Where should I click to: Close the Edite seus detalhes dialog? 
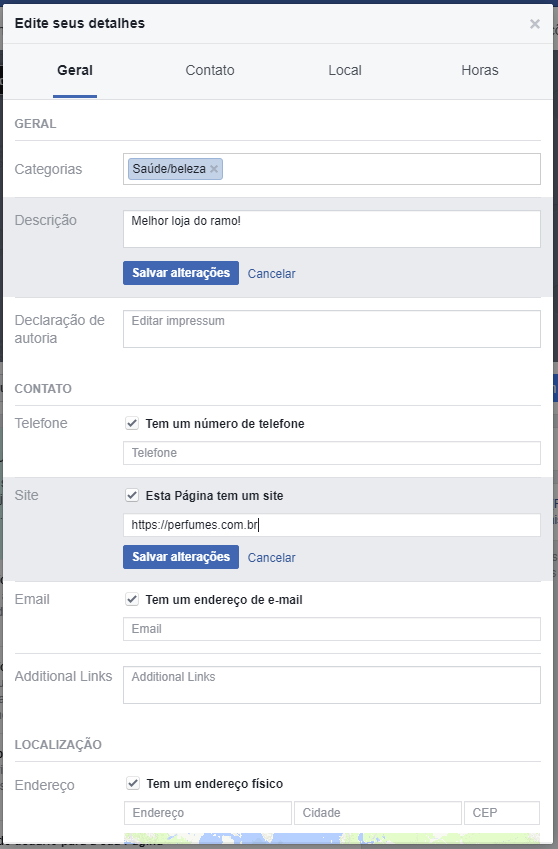point(535,24)
